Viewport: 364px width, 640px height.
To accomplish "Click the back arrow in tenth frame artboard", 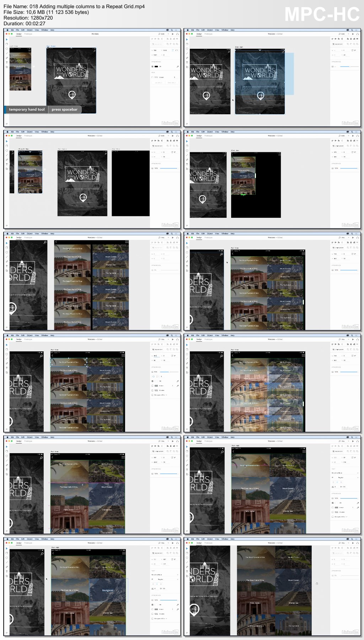I will [x=233, y=451].
